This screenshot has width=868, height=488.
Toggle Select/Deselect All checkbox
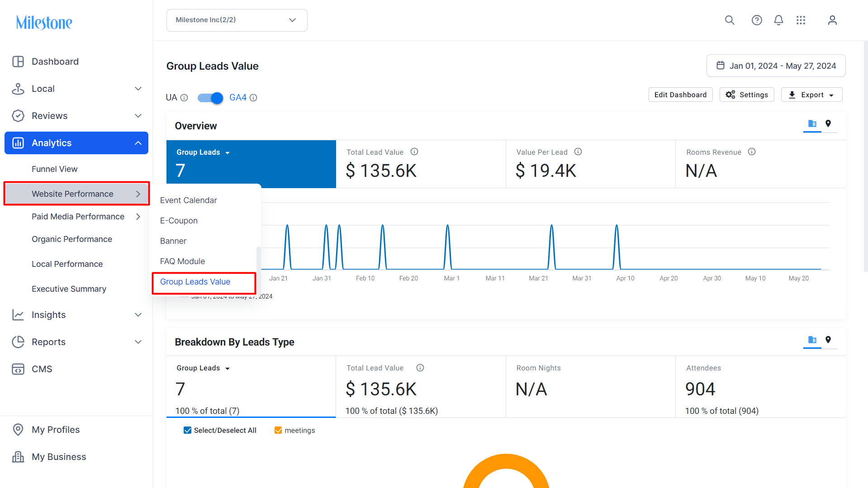point(187,430)
